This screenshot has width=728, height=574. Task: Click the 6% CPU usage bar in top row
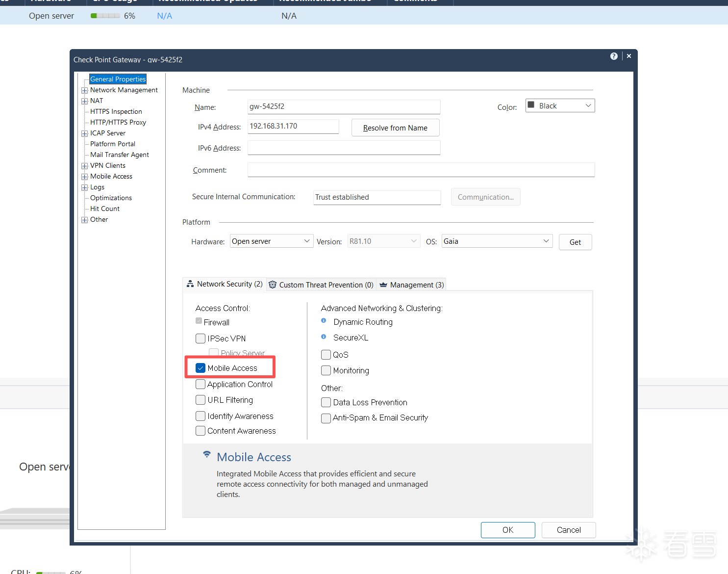pyautogui.click(x=105, y=16)
